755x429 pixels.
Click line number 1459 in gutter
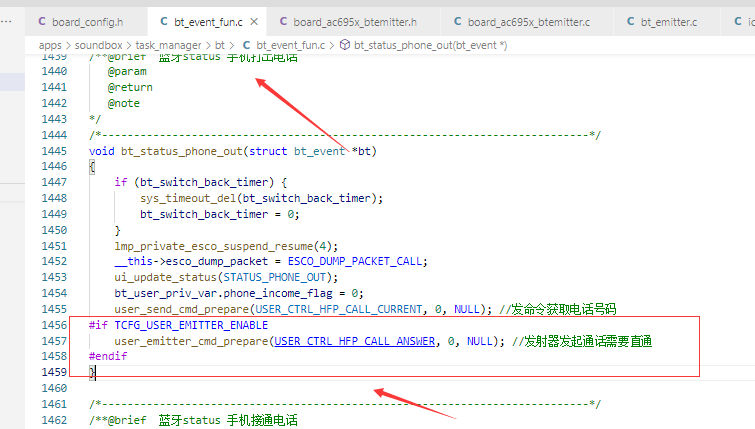[x=54, y=372]
